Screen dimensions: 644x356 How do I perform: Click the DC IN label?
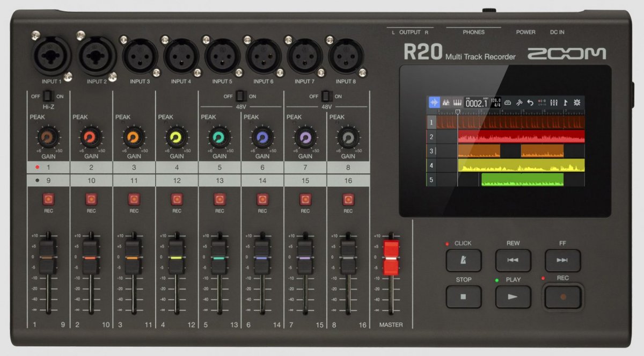557,32
